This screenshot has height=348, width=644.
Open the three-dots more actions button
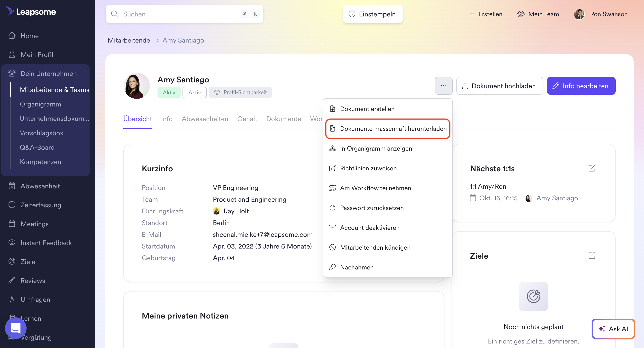click(443, 86)
